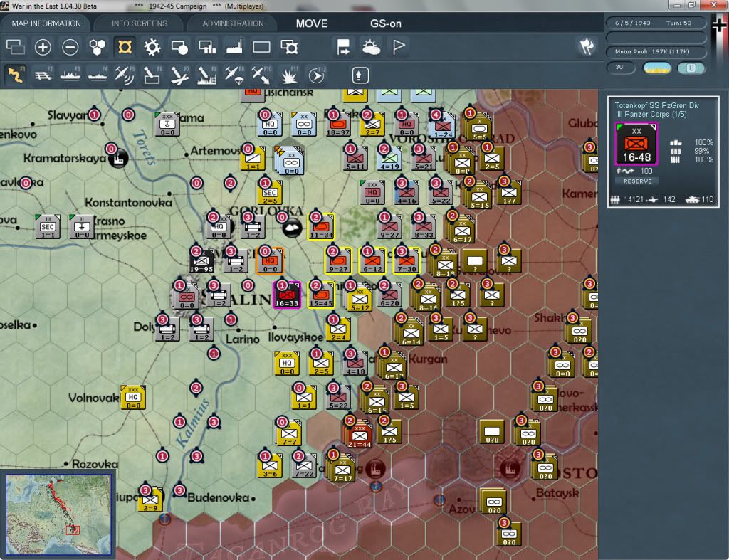The image size is (729, 560).
Task: Toggle the weather sun-and-cloud icon
Action: [371, 47]
